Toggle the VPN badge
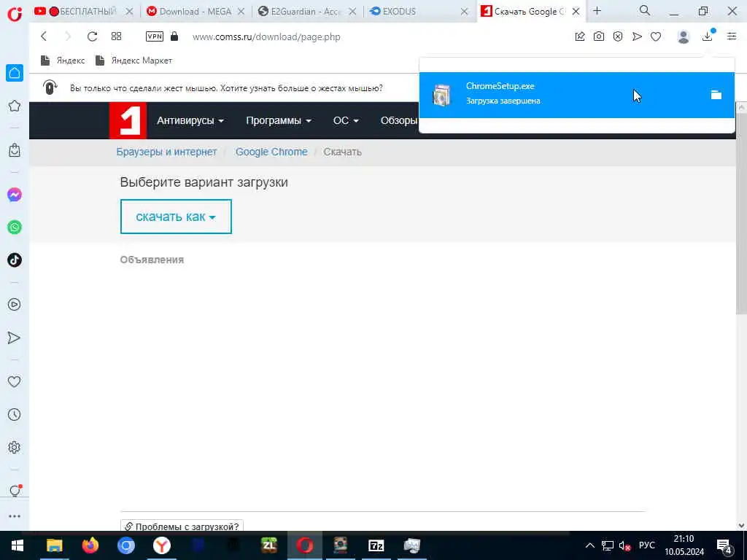747x560 pixels. point(155,36)
